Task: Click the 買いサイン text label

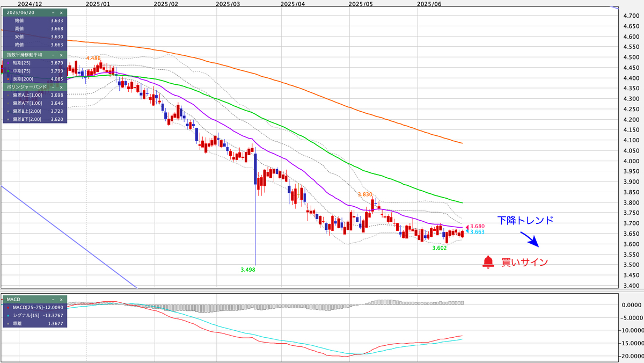Action: [x=525, y=262]
